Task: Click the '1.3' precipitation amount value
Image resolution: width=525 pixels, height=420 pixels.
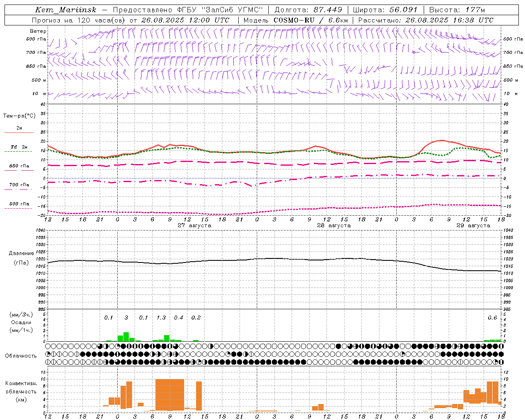Action: point(161,318)
